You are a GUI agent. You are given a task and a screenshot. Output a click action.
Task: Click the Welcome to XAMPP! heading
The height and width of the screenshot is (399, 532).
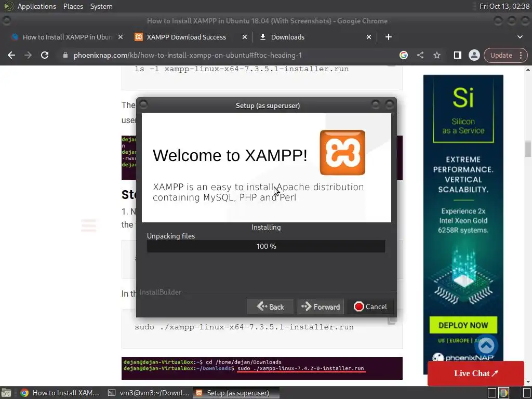(230, 155)
